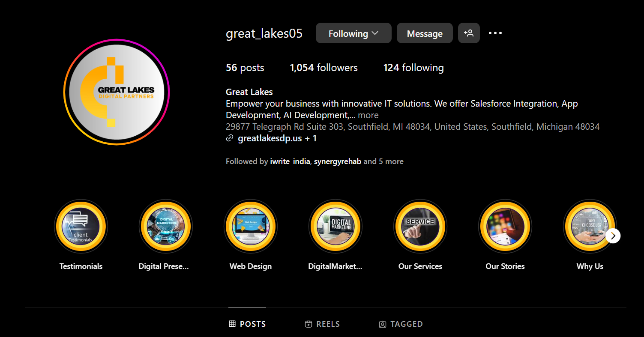Open the Digital Presence highlight circle
The height and width of the screenshot is (337, 644).
point(166,226)
